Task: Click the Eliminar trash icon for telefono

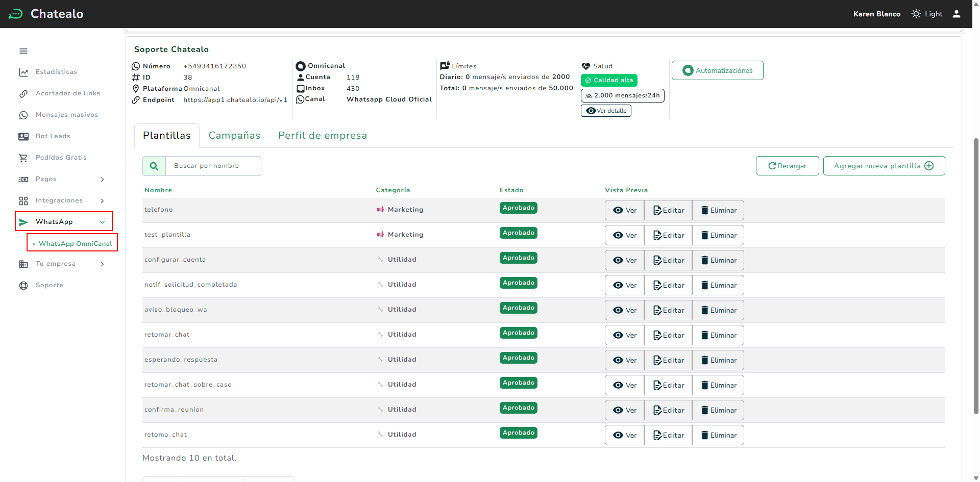Action: [x=705, y=210]
